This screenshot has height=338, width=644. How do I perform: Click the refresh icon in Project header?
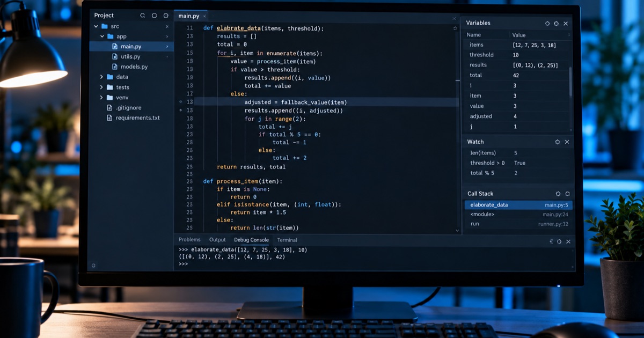(143, 16)
